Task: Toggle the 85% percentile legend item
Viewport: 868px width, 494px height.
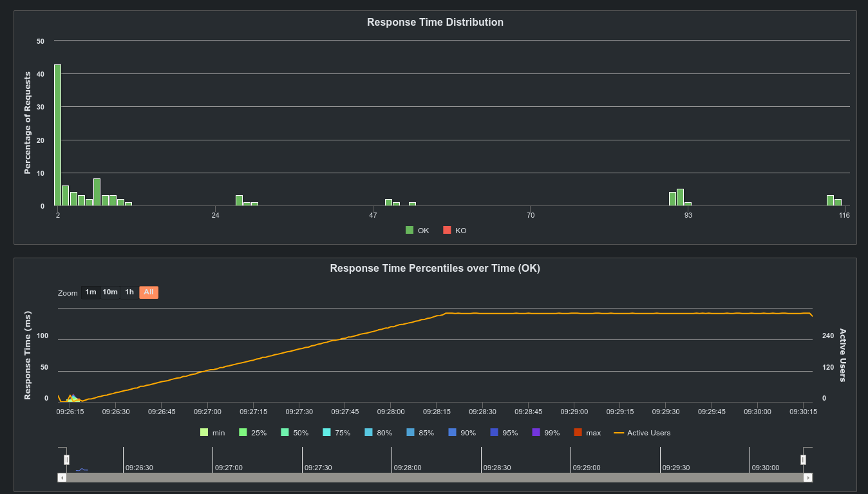Action: pos(420,433)
